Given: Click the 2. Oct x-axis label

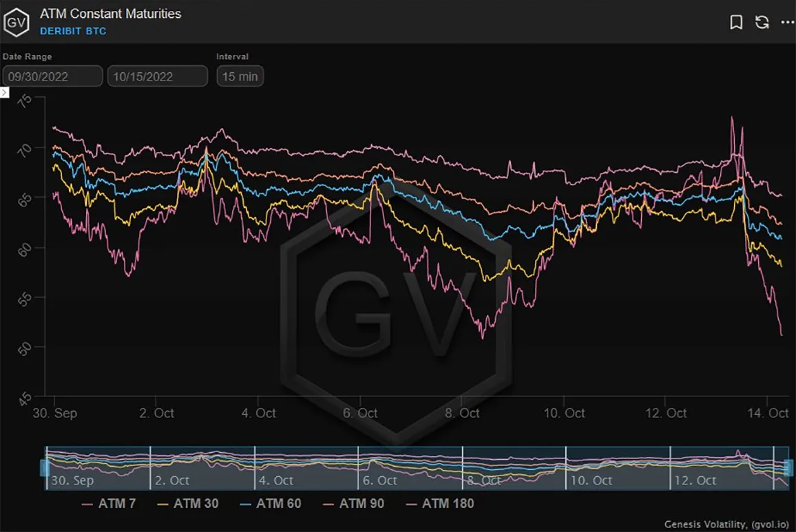Looking at the screenshot, I should point(156,413).
